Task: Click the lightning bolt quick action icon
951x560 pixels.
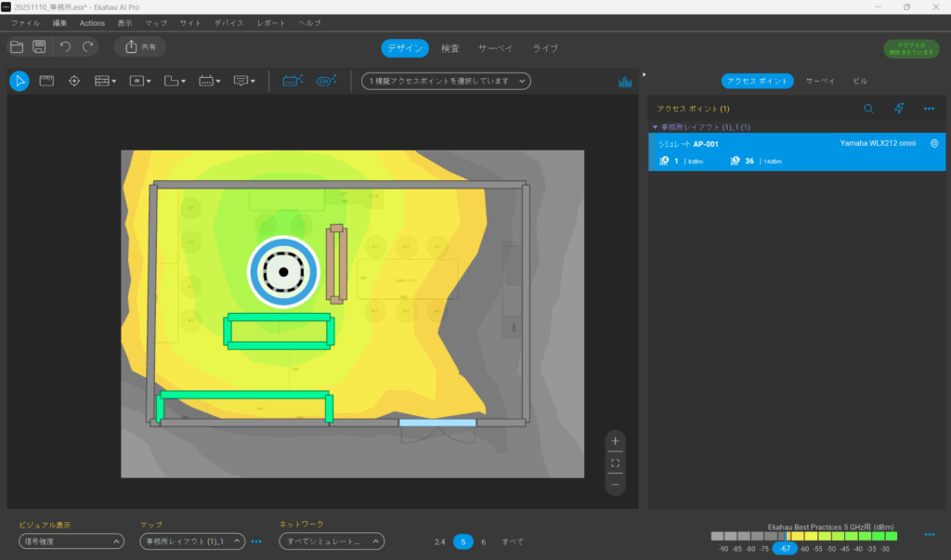Action: tap(899, 109)
